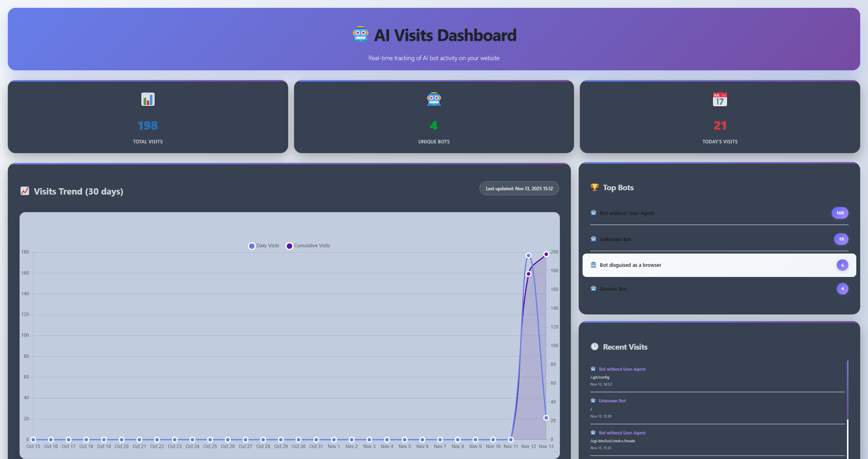Click the chart icon beside Visits Trend title
The height and width of the screenshot is (459, 868).
pyautogui.click(x=25, y=191)
